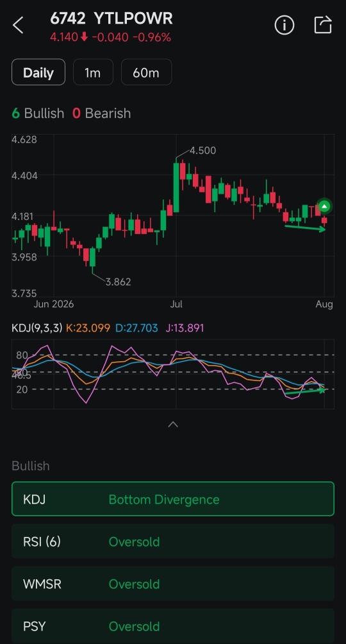Select the Daily timeframe tab
This screenshot has height=644, width=346.
[x=38, y=72]
